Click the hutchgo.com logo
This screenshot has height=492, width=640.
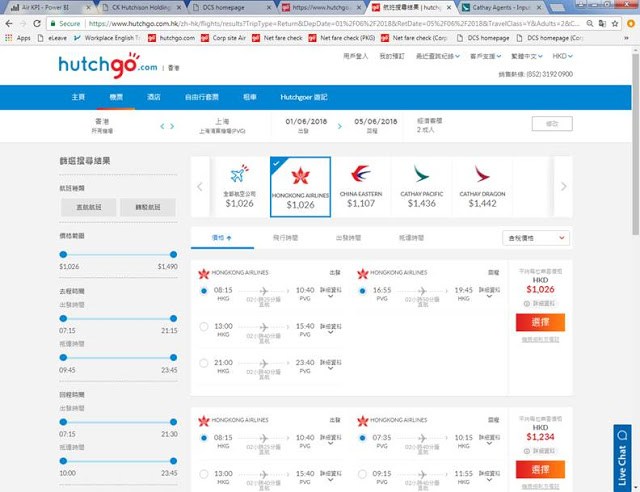click(108, 65)
